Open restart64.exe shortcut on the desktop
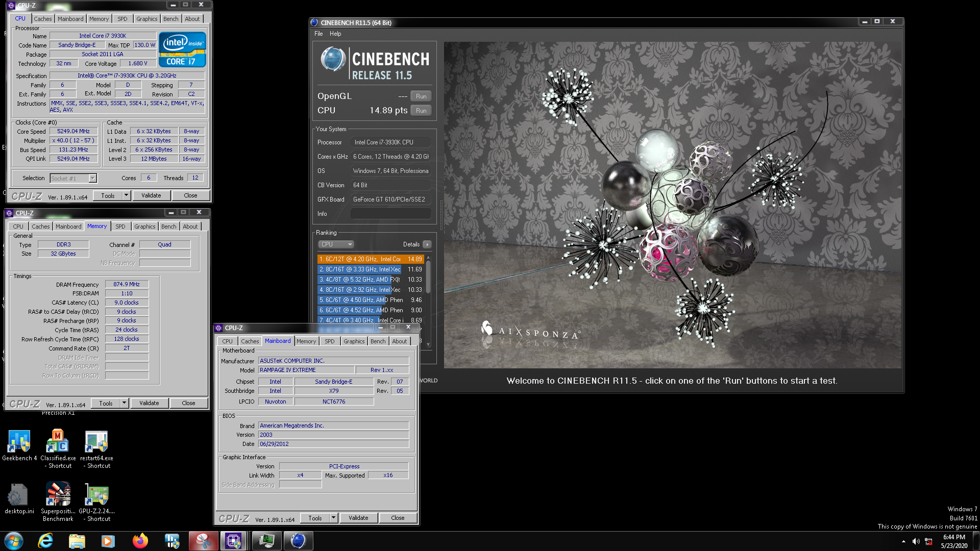 click(96, 449)
